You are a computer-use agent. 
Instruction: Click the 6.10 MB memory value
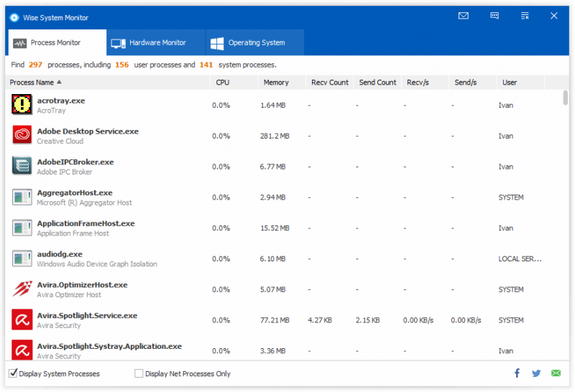273,258
